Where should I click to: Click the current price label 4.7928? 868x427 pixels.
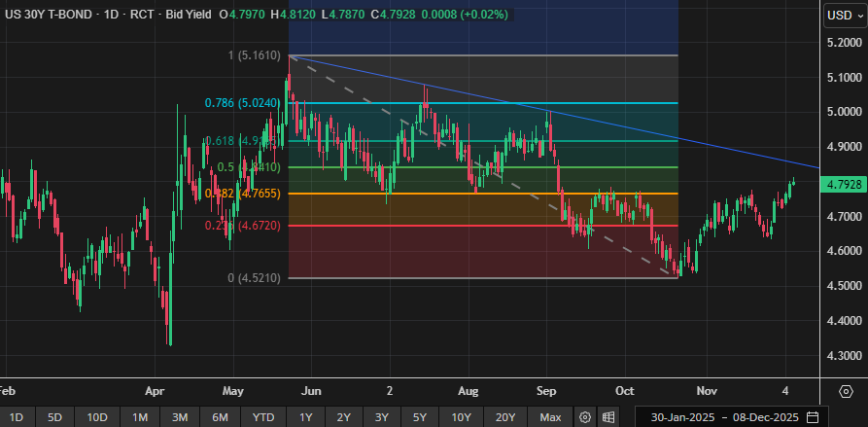843,186
